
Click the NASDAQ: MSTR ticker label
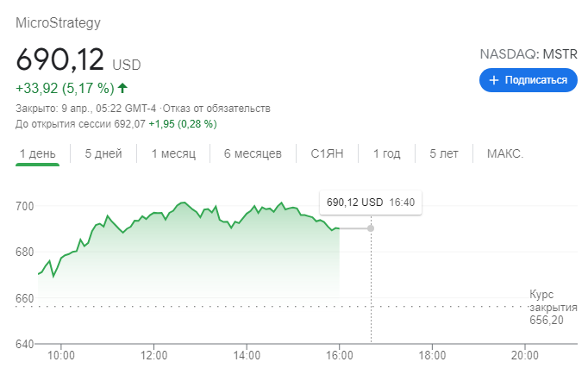529,54
